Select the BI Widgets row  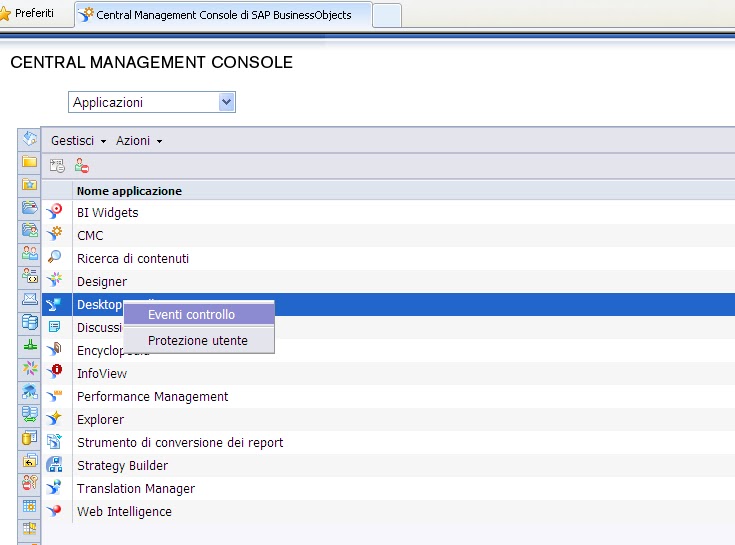click(x=388, y=212)
